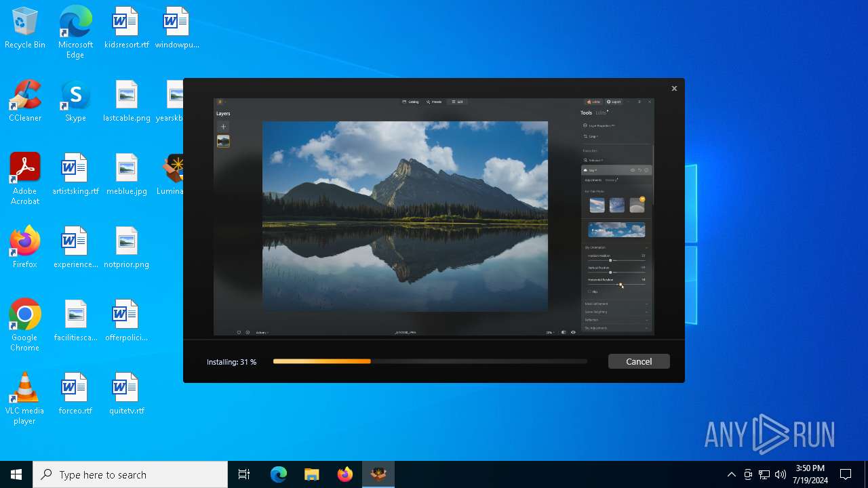Select the Recycle Bin desktop icon
The height and width of the screenshot is (488, 868).
point(25,28)
